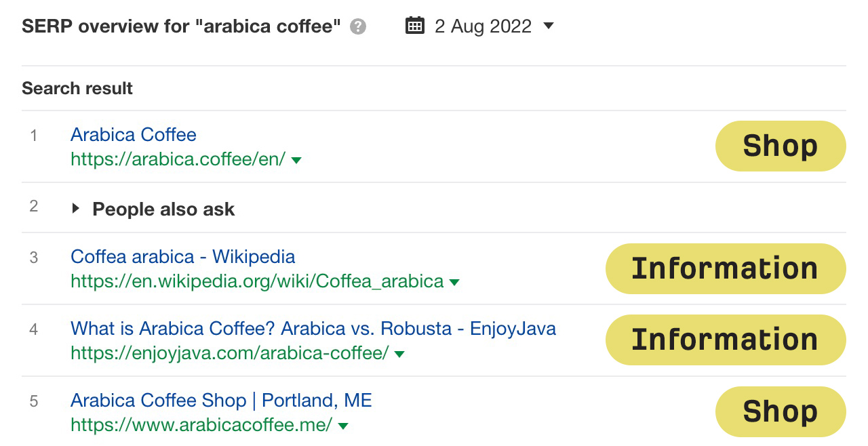This screenshot has height=446, width=868.
Task: Expand the People also ask section
Action: (77, 209)
